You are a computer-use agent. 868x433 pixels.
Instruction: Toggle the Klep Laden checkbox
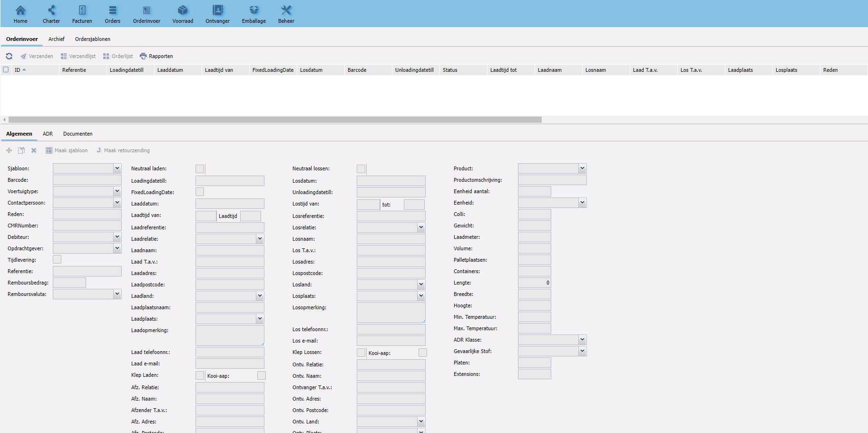coord(200,375)
